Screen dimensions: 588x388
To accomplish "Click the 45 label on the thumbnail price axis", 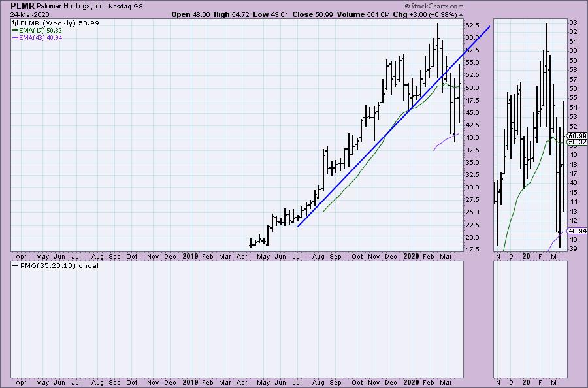I will (x=573, y=192).
